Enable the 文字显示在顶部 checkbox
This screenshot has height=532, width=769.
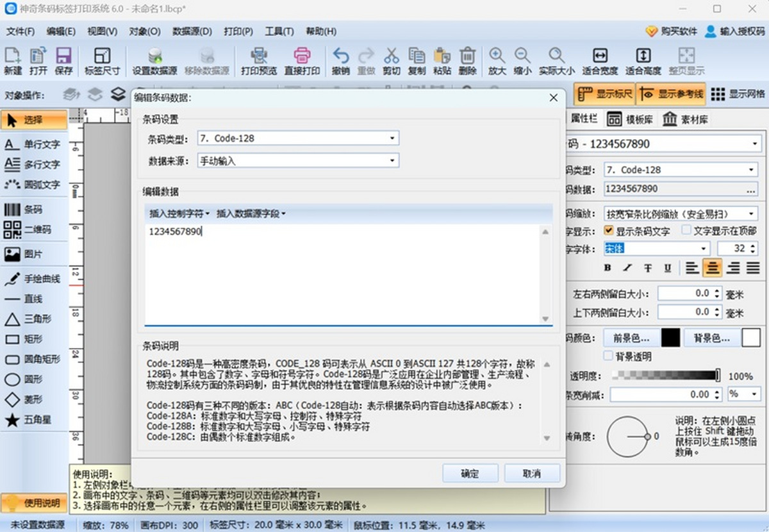pyautogui.click(x=686, y=231)
